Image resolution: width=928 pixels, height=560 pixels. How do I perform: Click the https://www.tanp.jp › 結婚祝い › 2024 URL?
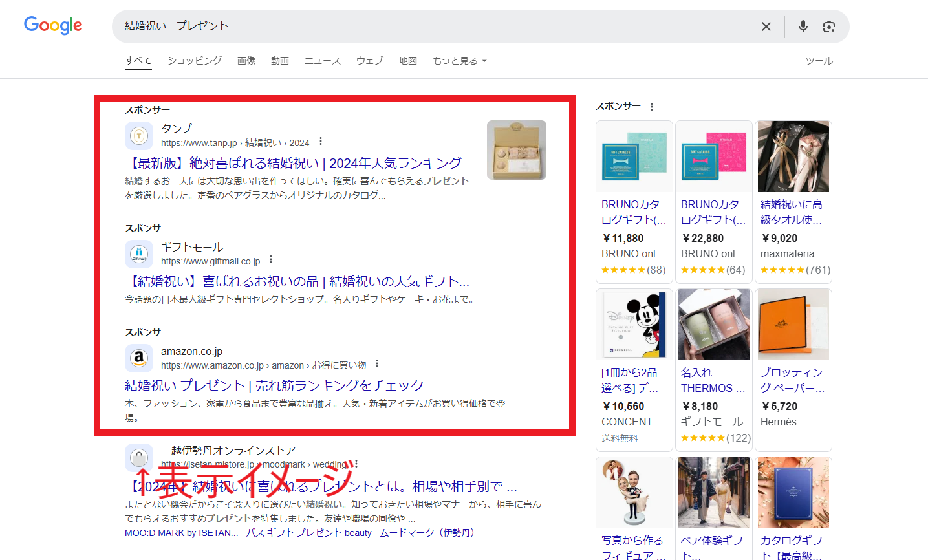point(235,143)
